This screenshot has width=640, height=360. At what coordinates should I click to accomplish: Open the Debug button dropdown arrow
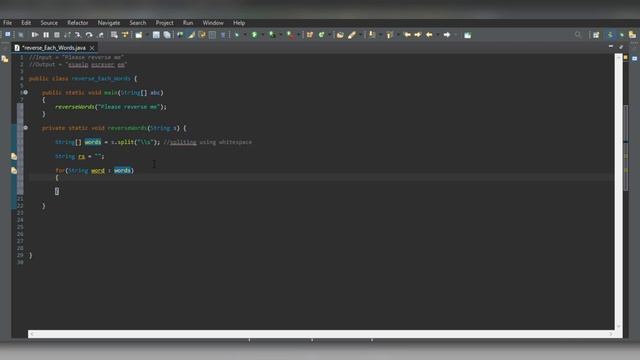pos(245,35)
